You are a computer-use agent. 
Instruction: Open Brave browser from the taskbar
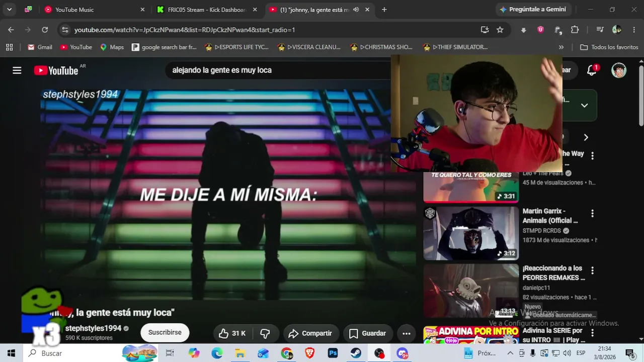coord(309,353)
